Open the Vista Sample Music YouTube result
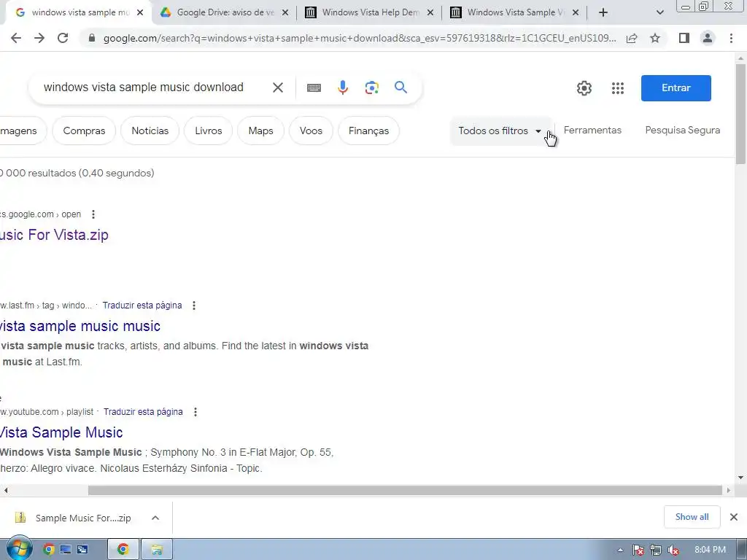The image size is (747, 560). tap(61, 432)
